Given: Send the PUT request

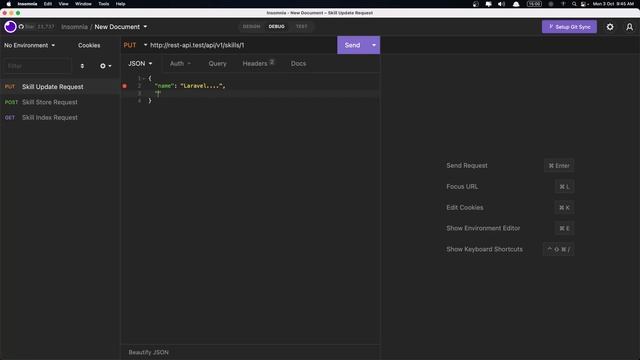Looking at the screenshot, I should [352, 45].
